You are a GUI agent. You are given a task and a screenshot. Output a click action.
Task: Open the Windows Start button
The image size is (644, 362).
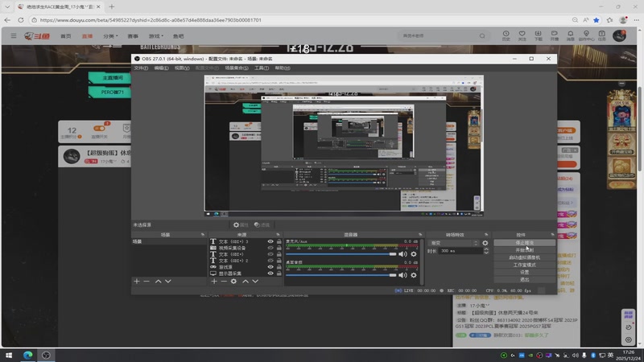tap(9, 355)
